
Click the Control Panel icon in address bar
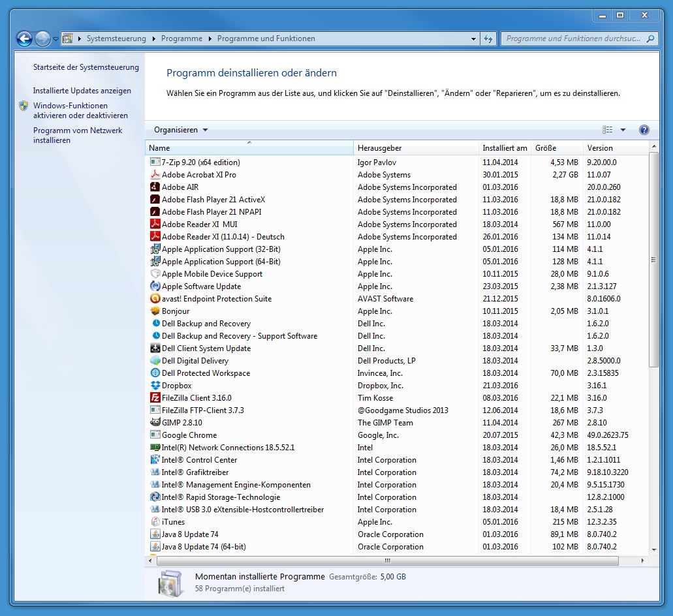[68, 38]
